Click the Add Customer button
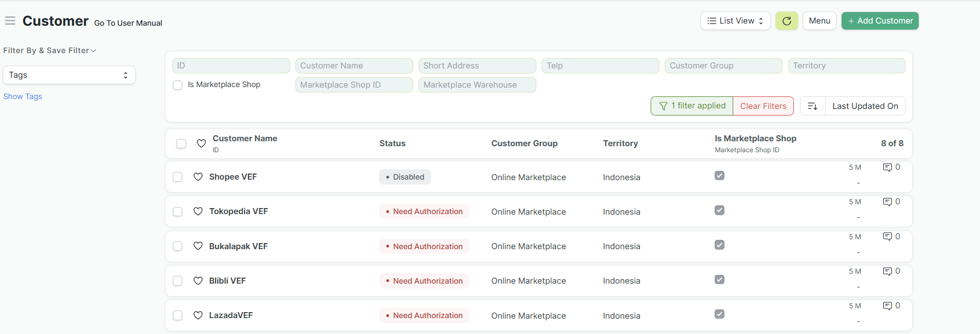 tap(879, 21)
